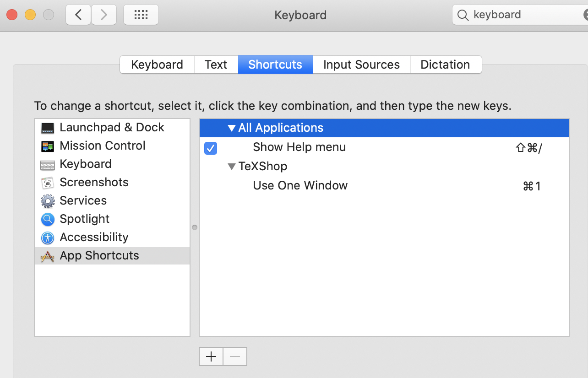This screenshot has width=588, height=378.
Task: Add a new app shortcut with plus button
Action: point(211,356)
